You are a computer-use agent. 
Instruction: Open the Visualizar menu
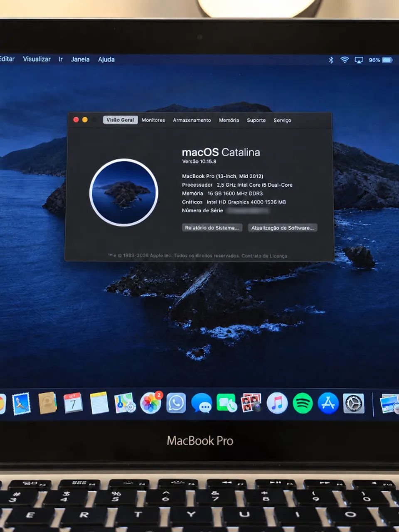tap(37, 59)
